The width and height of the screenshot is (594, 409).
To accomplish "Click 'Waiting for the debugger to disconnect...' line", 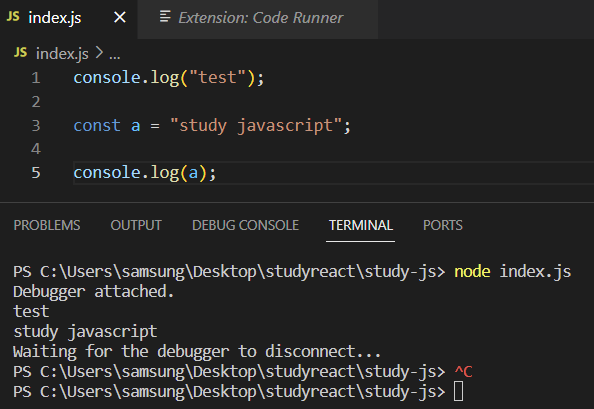I will [x=197, y=352].
